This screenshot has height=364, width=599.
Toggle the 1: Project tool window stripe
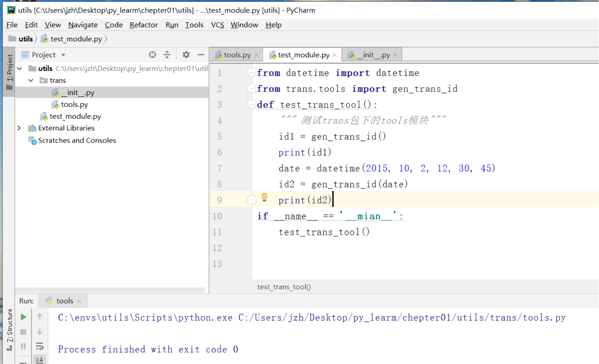9,72
